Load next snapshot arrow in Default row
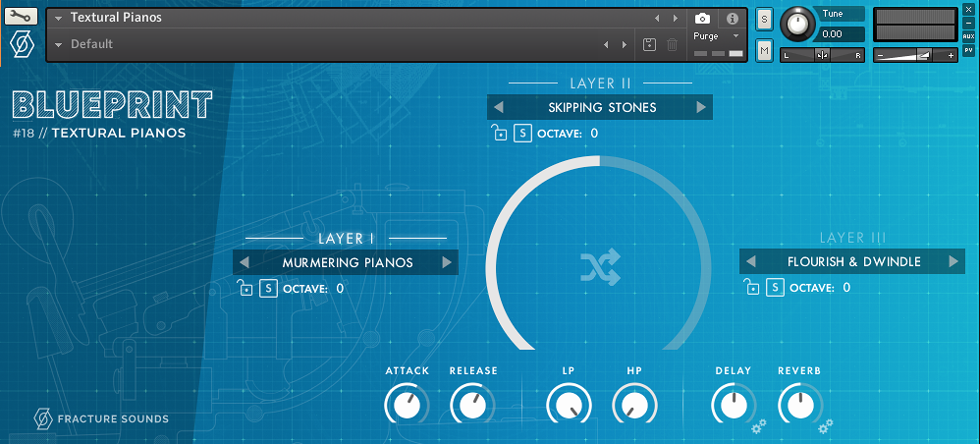Viewport: 980px width, 444px height. [x=624, y=44]
